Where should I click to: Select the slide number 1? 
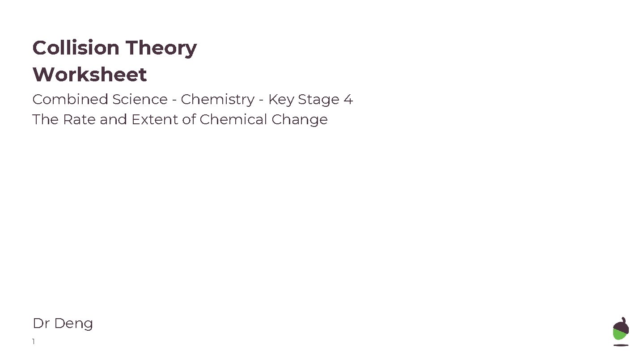(33, 342)
